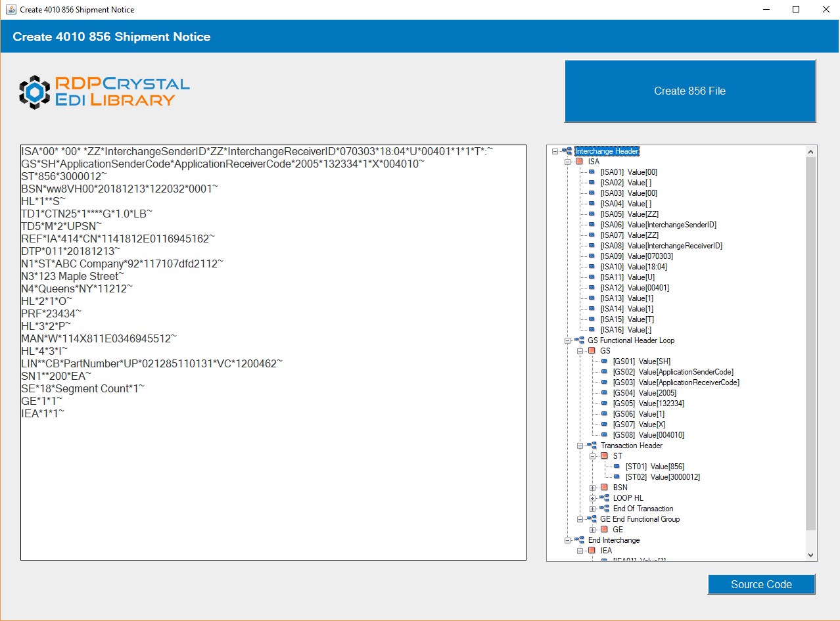This screenshot has width=840, height=621.
Task: Click the BSN segment orange icon
Action: [604, 488]
